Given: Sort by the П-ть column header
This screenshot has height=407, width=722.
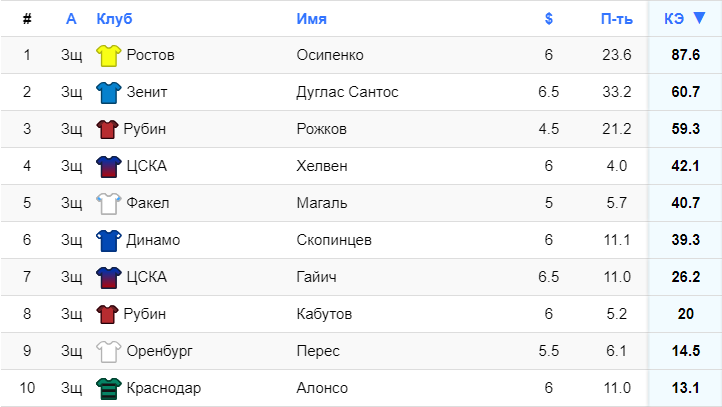Looking at the screenshot, I should coord(617,19).
